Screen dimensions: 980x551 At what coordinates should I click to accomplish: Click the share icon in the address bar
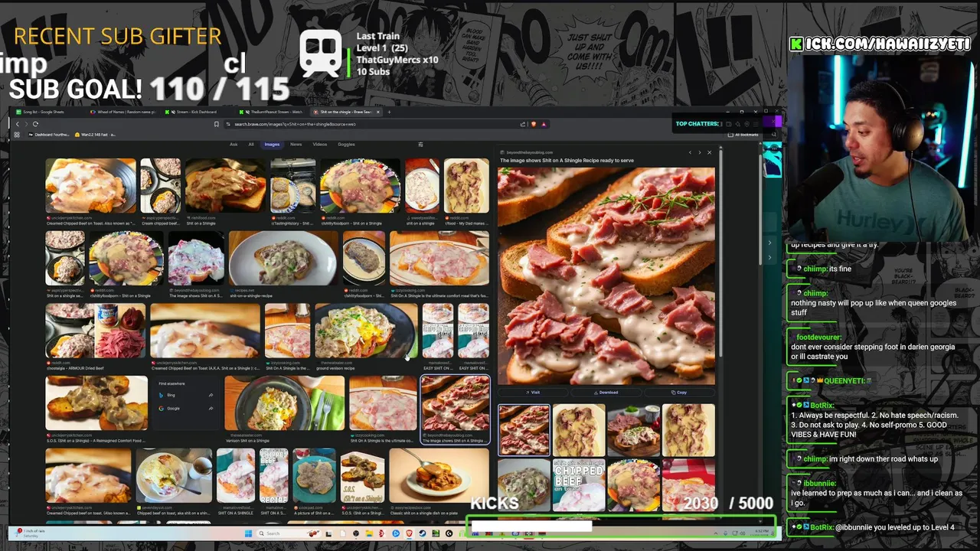point(523,124)
